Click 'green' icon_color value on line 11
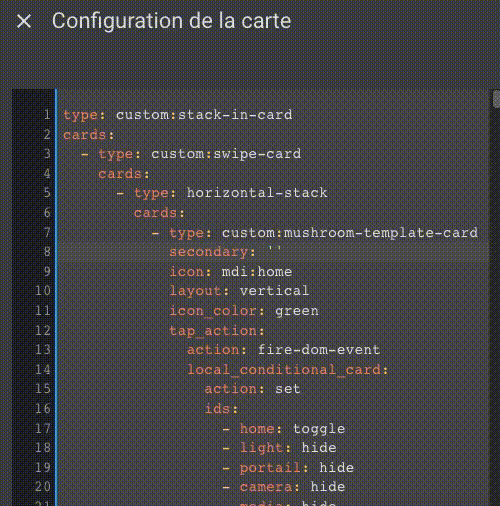This screenshot has width=500, height=506. pos(297,311)
